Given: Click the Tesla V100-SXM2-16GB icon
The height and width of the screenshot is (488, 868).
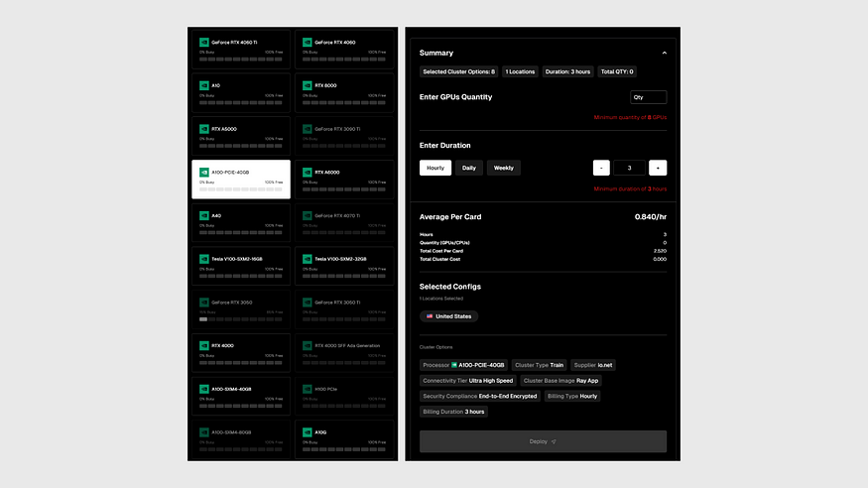Looking at the screenshot, I should pyautogui.click(x=204, y=259).
